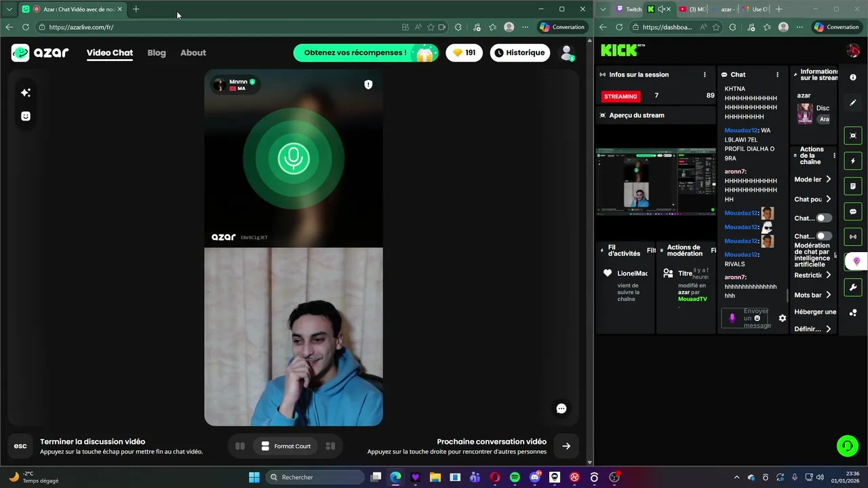Toggle the second Chat... switch in channel actions
Screen dimensions: 868x488
824,236
